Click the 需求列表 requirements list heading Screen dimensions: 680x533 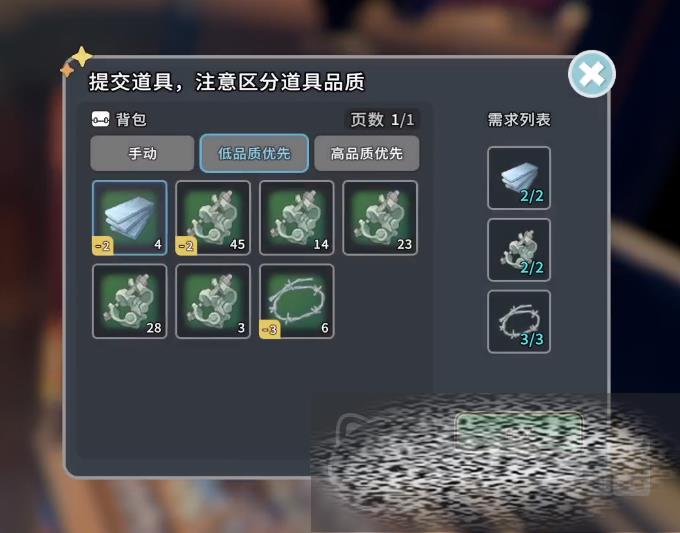point(519,119)
